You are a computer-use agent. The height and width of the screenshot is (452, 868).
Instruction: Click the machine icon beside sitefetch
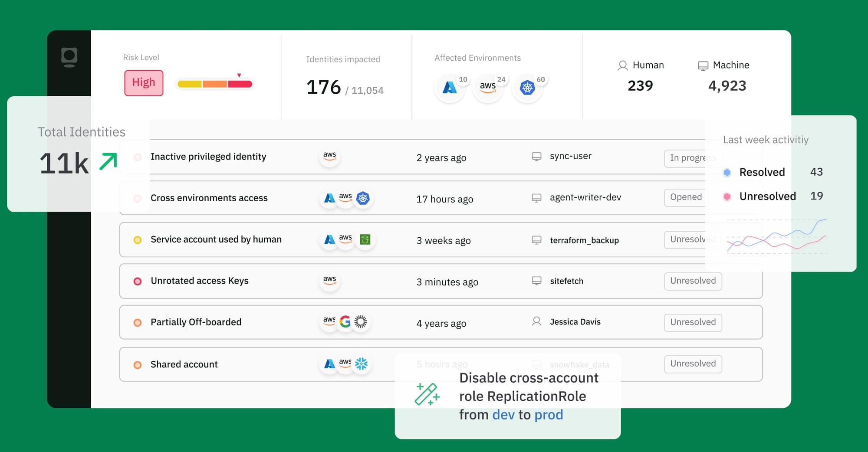click(x=536, y=281)
